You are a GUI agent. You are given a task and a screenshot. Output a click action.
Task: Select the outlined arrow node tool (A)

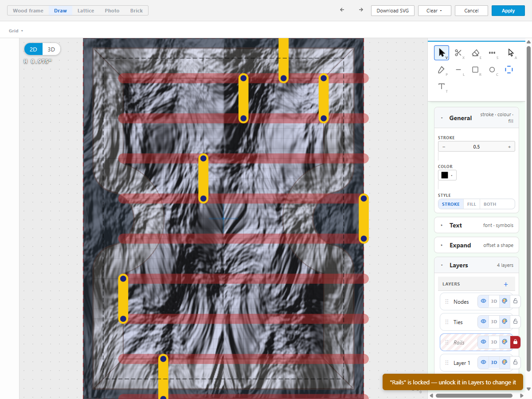[x=511, y=53]
